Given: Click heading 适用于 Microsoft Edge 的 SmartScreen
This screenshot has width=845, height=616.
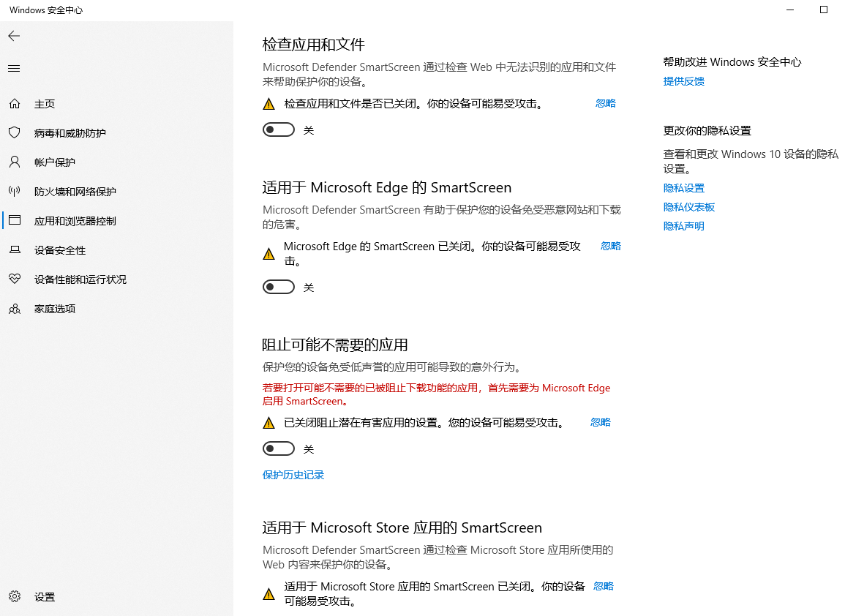Looking at the screenshot, I should point(387,187).
